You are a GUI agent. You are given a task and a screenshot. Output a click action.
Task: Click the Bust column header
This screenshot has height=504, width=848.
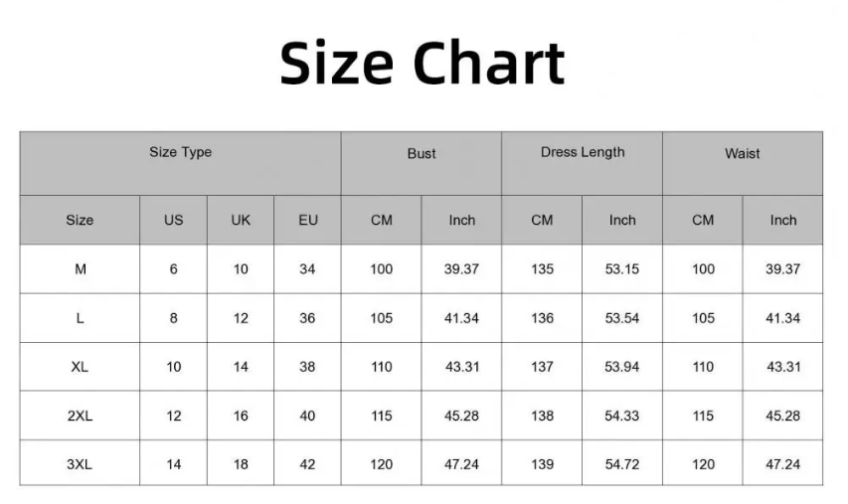coord(422,154)
